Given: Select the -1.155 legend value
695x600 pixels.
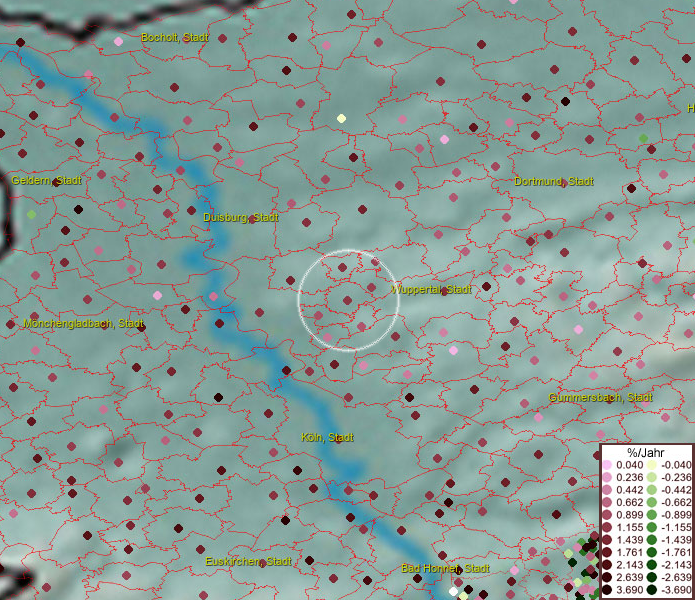Looking at the screenshot, I should click(x=676, y=527).
